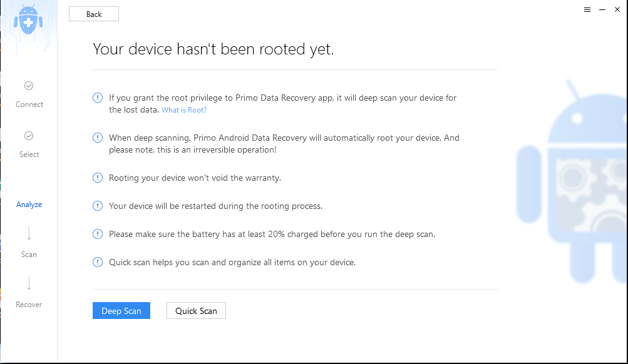Click the arrow icon above the Scan step
Viewport: 628px width, 364px height.
click(x=29, y=231)
